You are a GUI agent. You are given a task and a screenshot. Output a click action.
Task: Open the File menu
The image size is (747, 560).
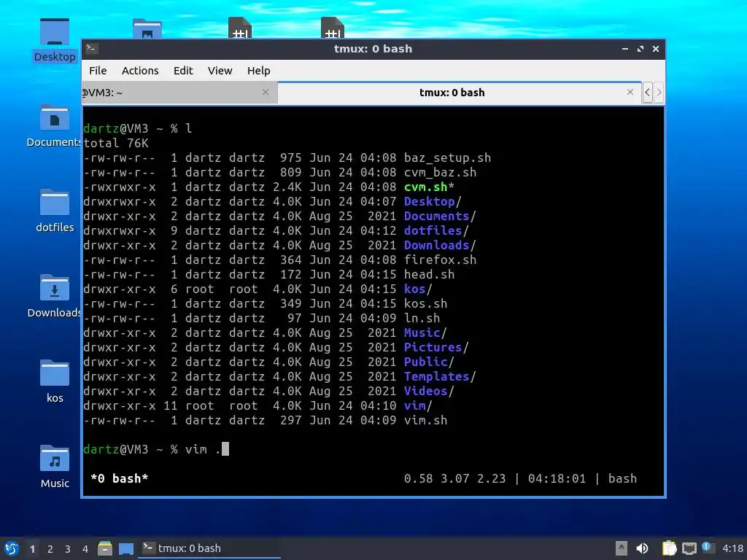tap(98, 71)
